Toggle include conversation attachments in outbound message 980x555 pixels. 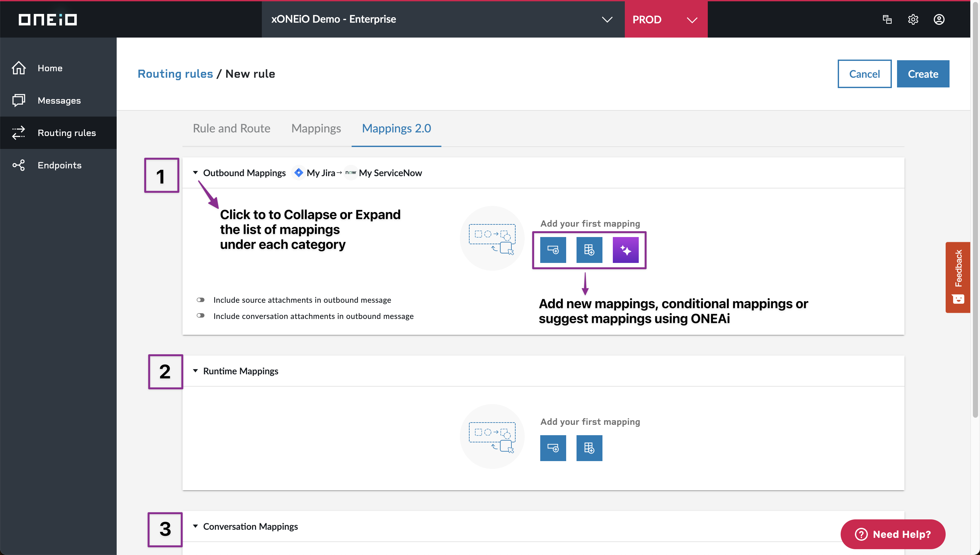click(201, 316)
